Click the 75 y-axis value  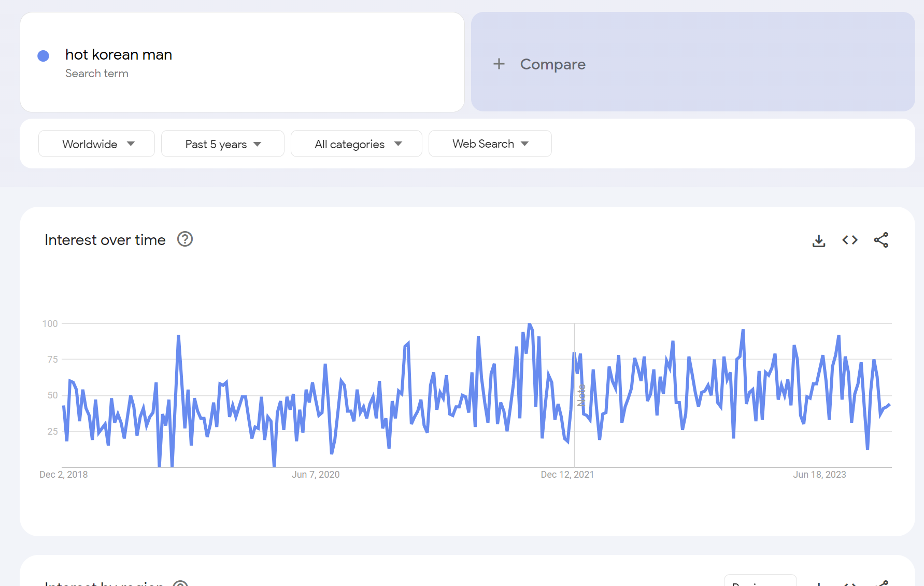click(x=52, y=360)
